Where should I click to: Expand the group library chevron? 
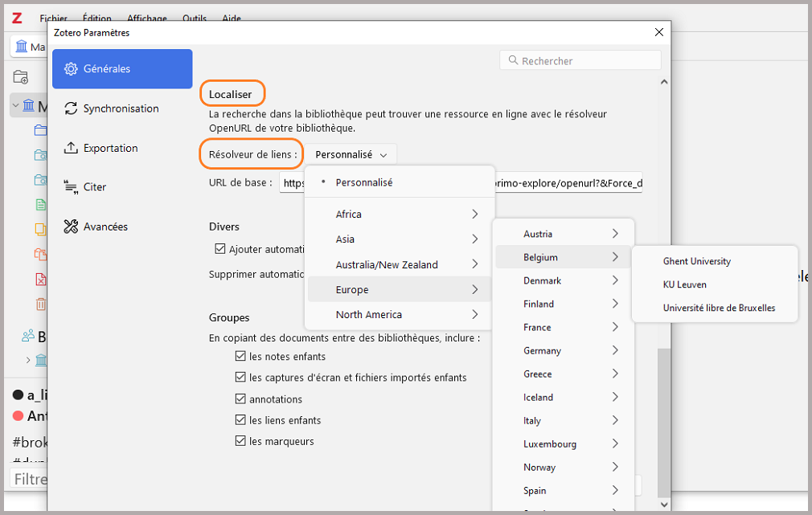28,360
